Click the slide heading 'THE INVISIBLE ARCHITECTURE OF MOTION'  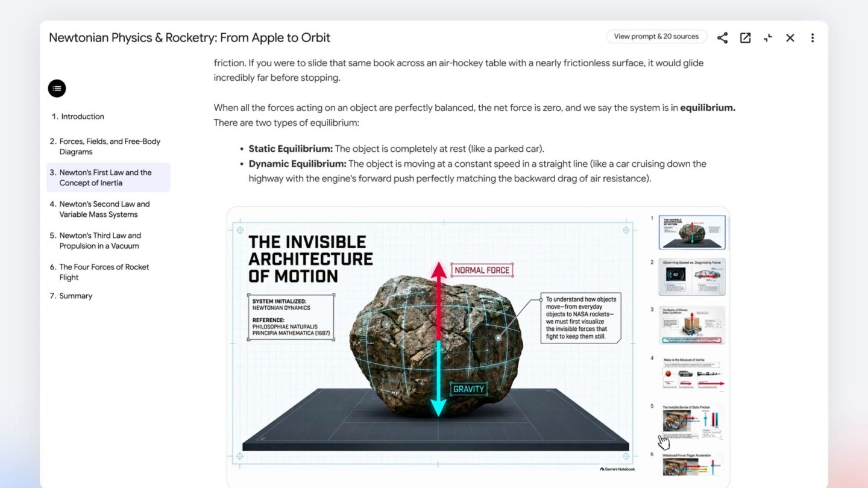(x=310, y=259)
